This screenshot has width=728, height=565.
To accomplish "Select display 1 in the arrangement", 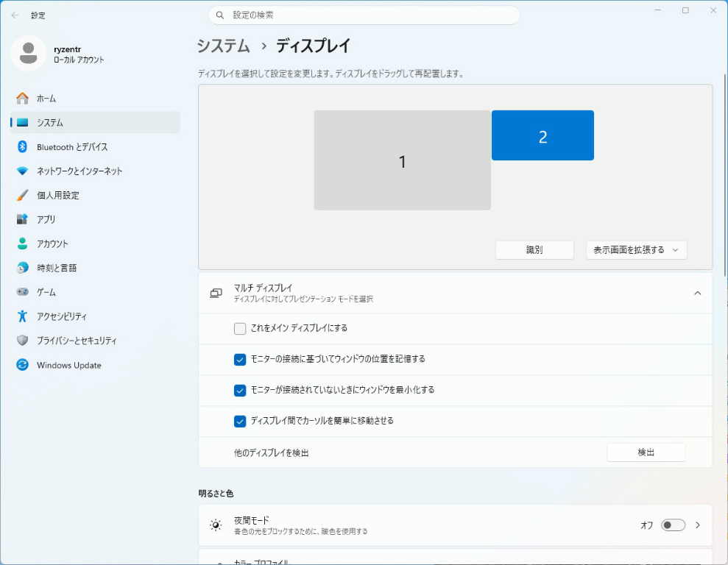I will [402, 160].
